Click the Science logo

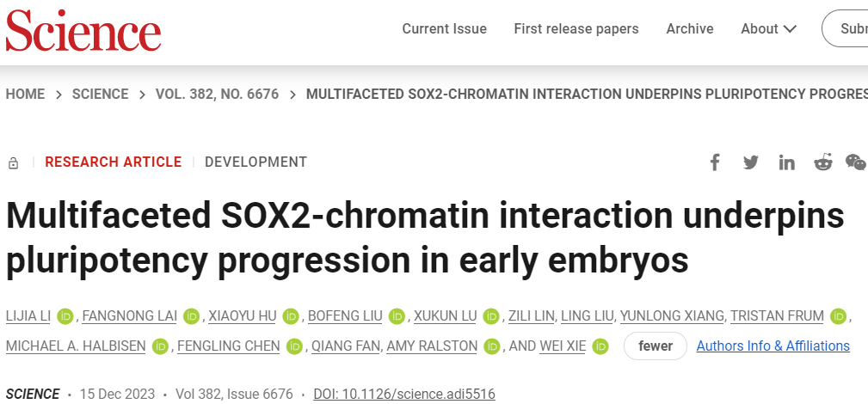coord(83,30)
